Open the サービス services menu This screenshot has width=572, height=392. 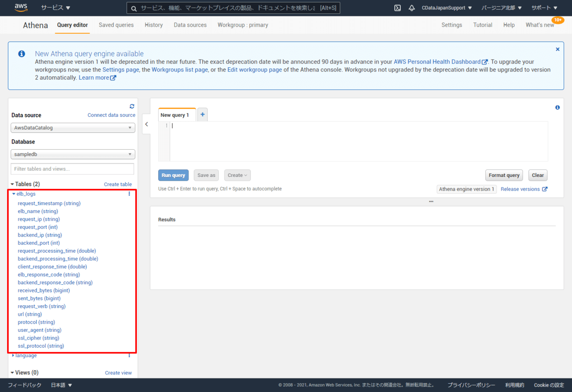56,8
